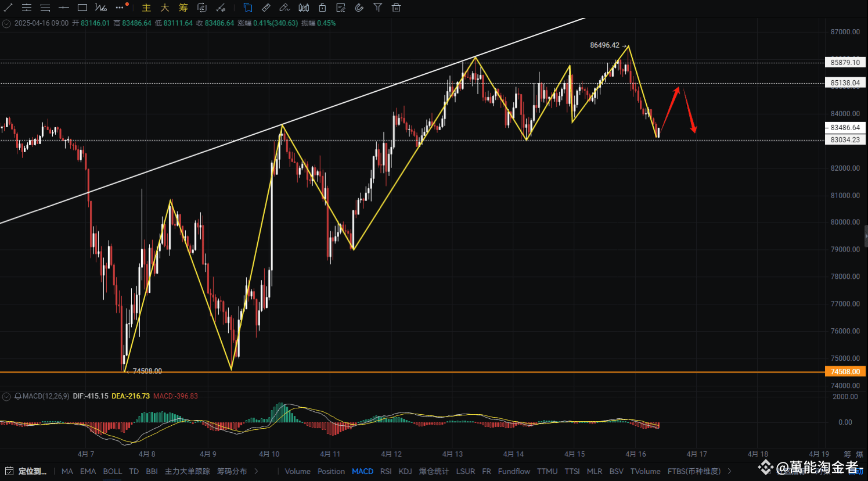Click the 74508.00 price label on axis
Screen dimensions: 868x481
point(845,371)
